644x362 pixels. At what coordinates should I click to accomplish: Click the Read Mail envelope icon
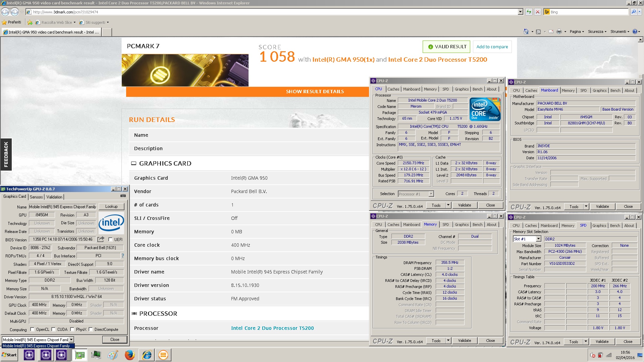pos(551,32)
